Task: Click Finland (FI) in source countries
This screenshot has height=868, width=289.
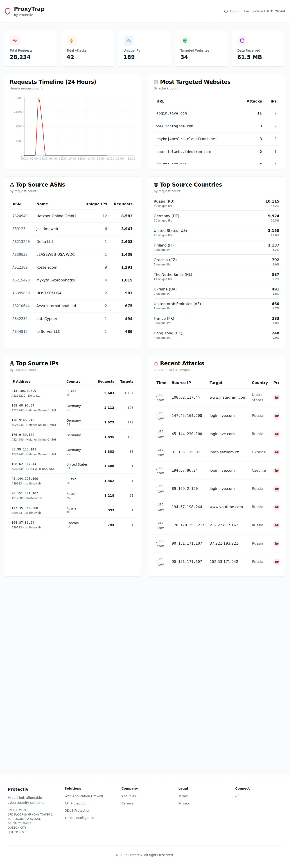Action: click(x=216, y=247)
